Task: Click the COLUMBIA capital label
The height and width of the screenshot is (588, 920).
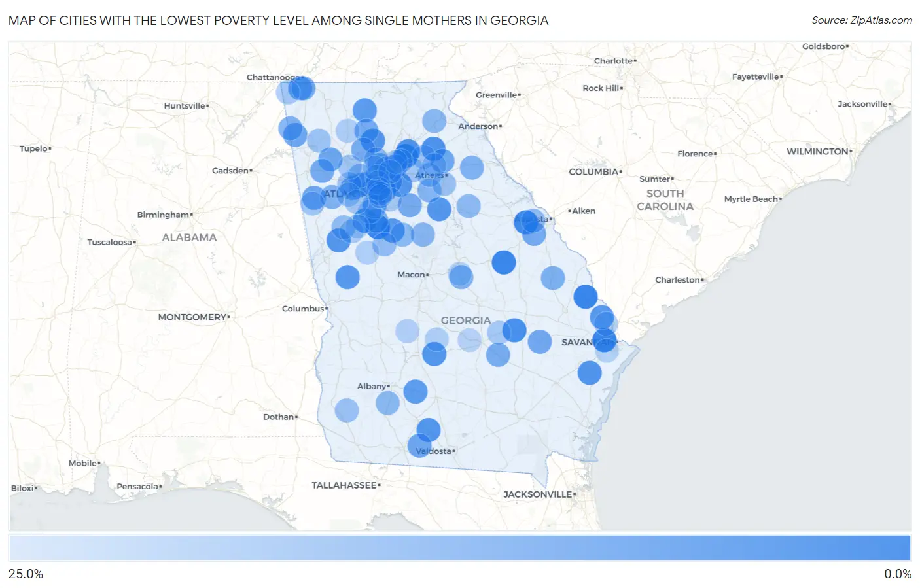Action: point(595,172)
